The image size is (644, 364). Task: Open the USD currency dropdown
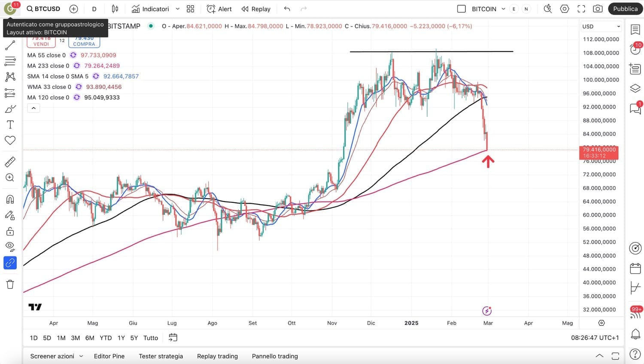pos(601,26)
